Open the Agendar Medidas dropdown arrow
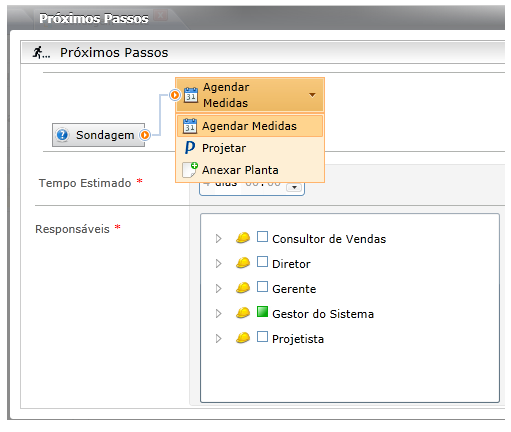 click(x=312, y=95)
